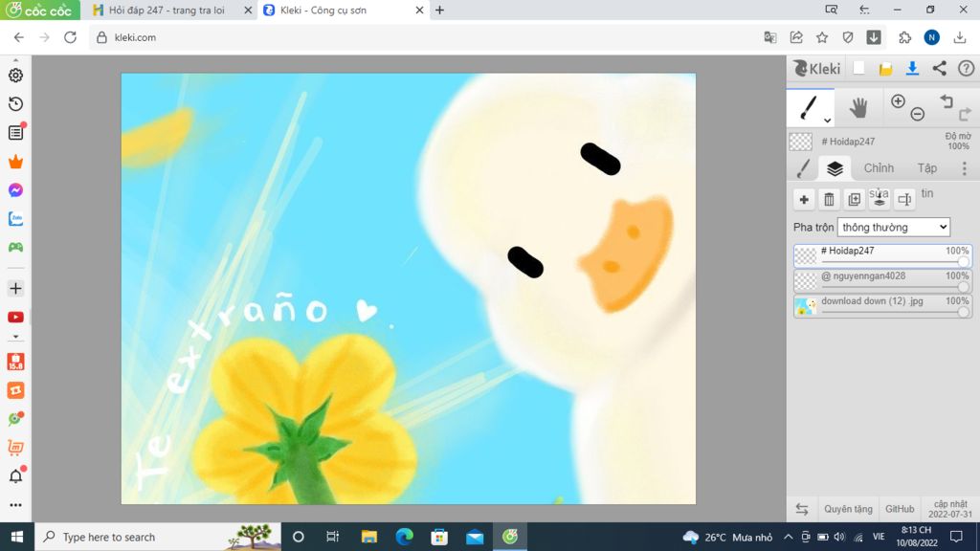Merge the layer down

pos(880,199)
